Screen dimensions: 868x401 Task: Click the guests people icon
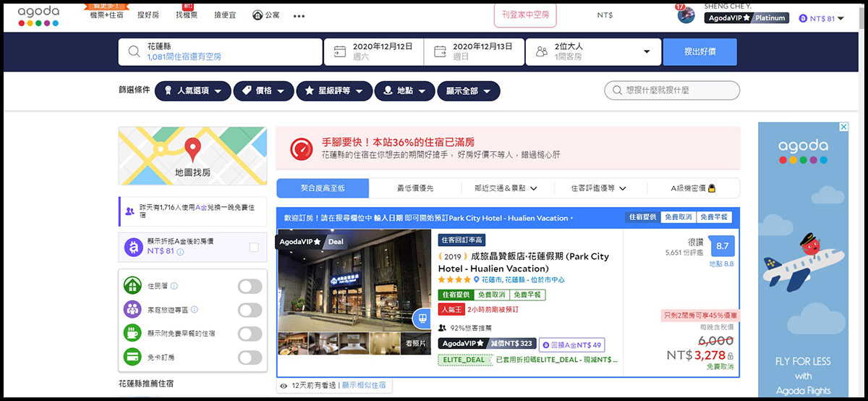pyautogui.click(x=542, y=51)
